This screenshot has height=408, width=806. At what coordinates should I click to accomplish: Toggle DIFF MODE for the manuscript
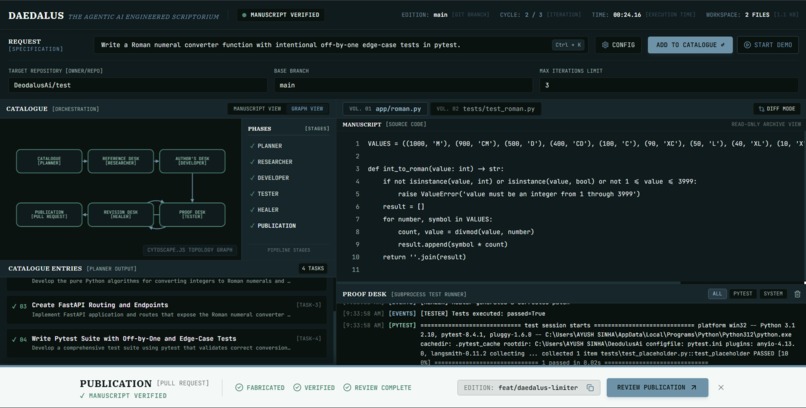pos(777,109)
